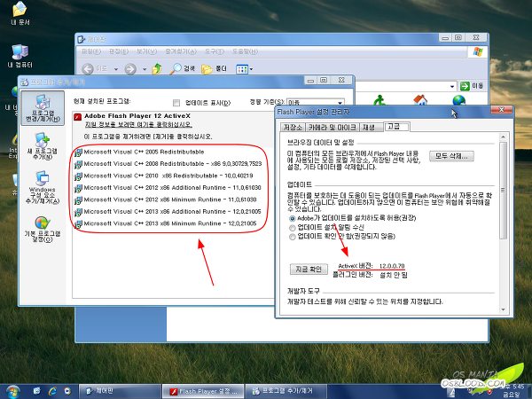Open the globe control panel icon
Image resolution: width=532 pixels, height=399 pixels.
[x=458, y=100]
